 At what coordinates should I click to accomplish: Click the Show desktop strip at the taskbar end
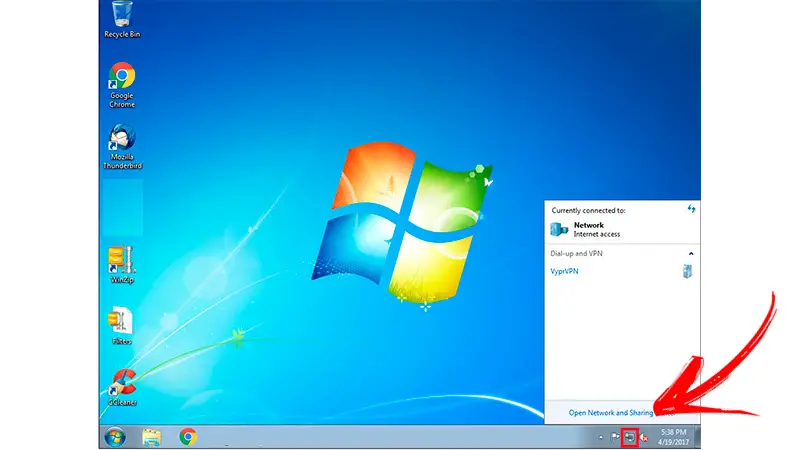697,437
